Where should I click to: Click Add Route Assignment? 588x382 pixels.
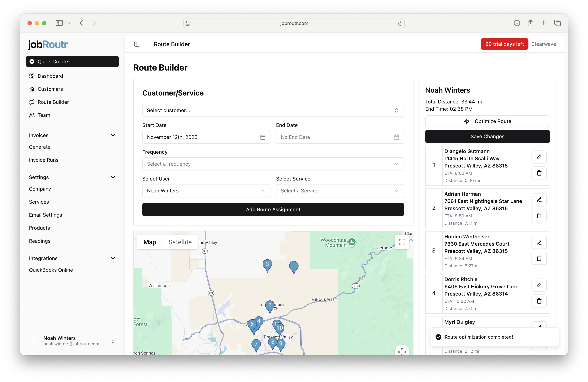coord(273,209)
